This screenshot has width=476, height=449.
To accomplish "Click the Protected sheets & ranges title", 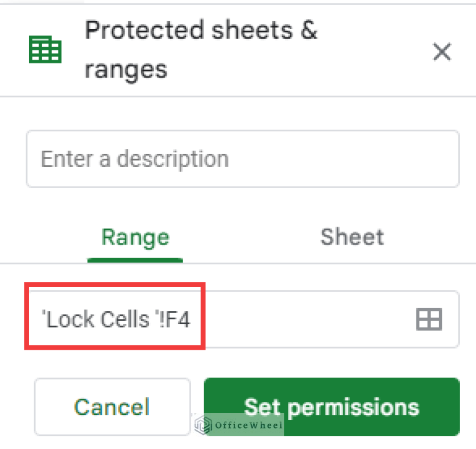I will (200, 50).
